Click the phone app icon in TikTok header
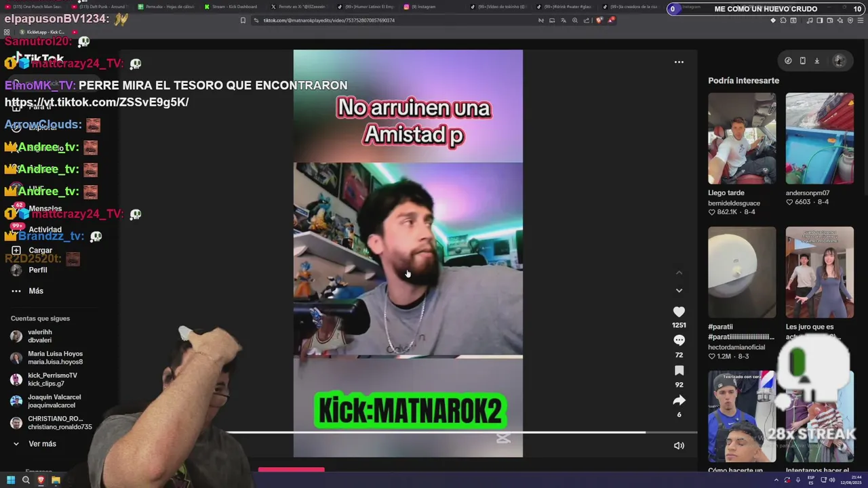Image resolution: width=868 pixels, height=488 pixels. pyautogui.click(x=802, y=60)
